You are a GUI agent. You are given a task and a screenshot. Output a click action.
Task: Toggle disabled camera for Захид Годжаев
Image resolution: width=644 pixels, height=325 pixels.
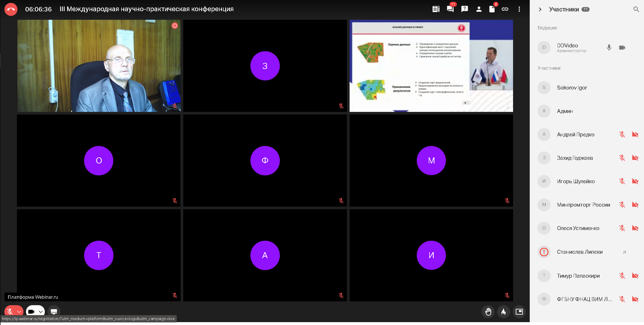click(x=635, y=158)
